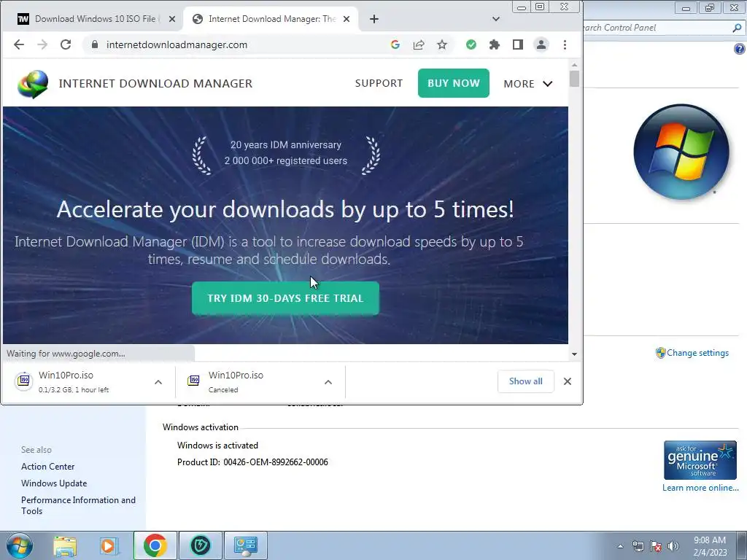Screen dimensions: 747x560
Task: Click the browser forward arrow
Action: (x=42, y=44)
